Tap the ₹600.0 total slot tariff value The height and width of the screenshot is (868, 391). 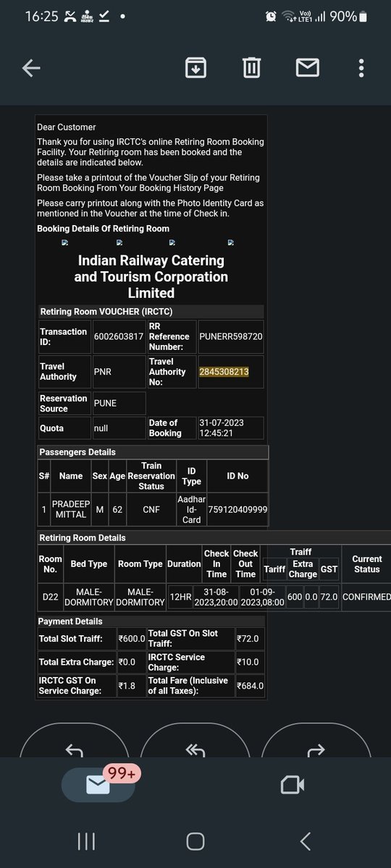click(132, 639)
